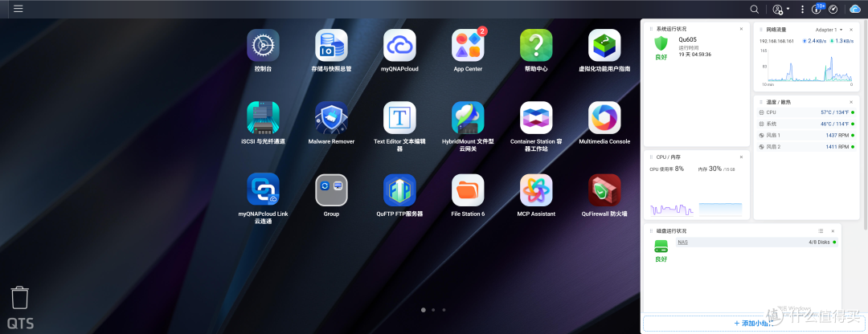Open event notifications with 10+ badge

click(817, 8)
